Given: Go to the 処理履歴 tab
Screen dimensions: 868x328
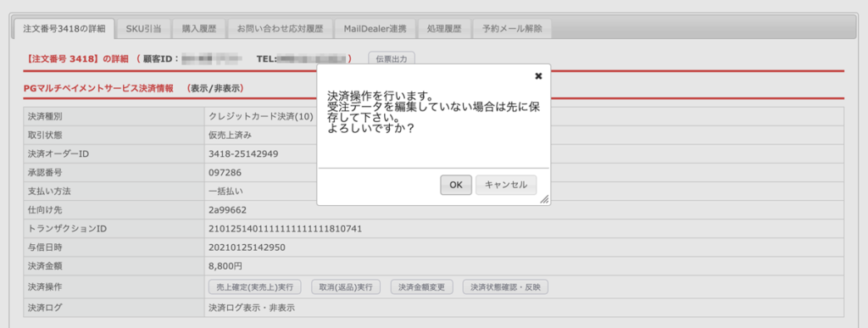Looking at the screenshot, I should [x=444, y=29].
